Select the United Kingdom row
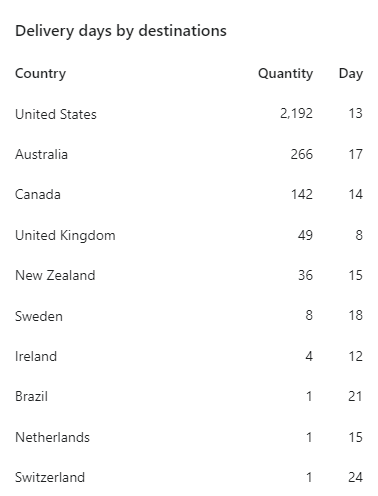This screenshot has width=378, height=496. (189, 235)
